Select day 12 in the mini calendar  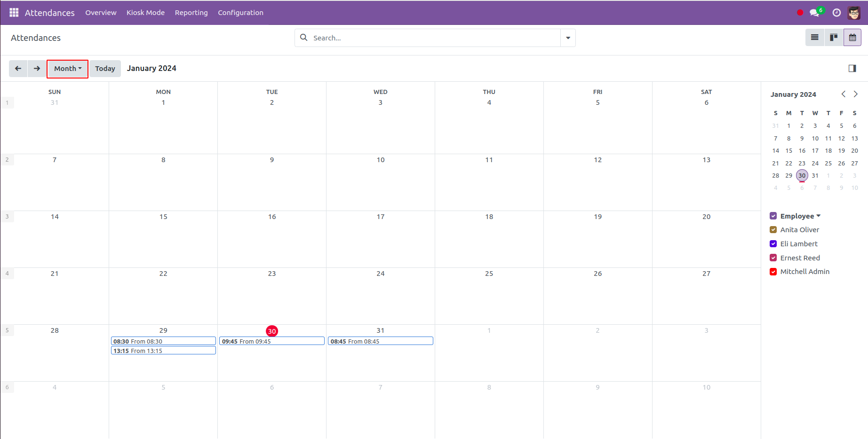coord(842,139)
